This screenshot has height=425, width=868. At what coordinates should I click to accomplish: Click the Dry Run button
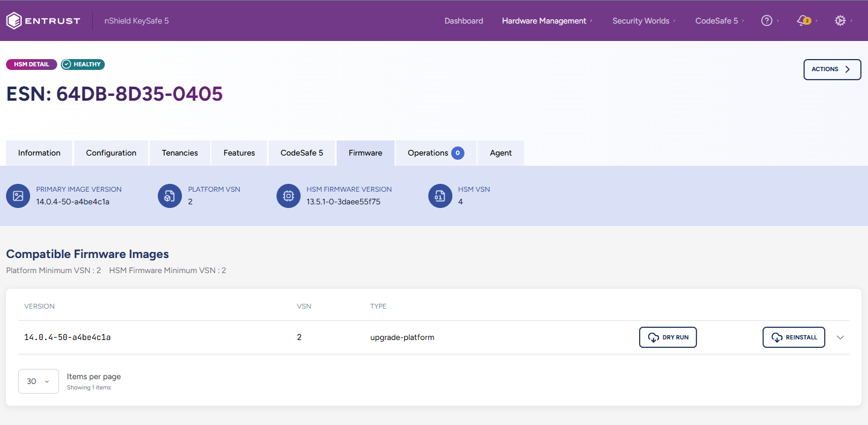click(667, 338)
